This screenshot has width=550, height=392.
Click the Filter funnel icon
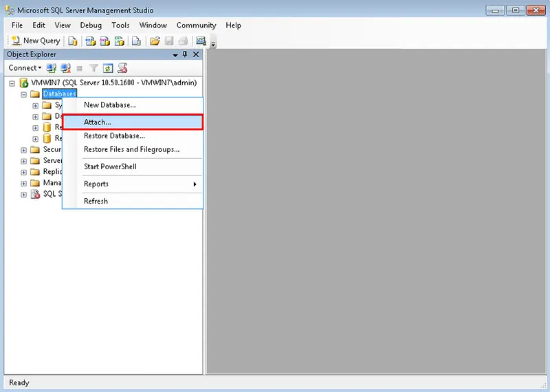[93, 68]
